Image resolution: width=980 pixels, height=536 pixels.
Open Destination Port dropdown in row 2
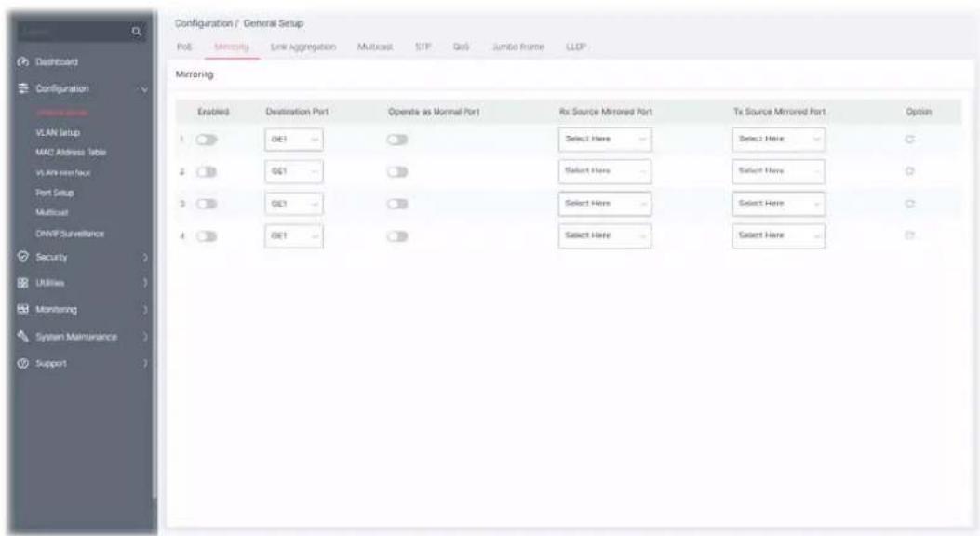tap(294, 171)
